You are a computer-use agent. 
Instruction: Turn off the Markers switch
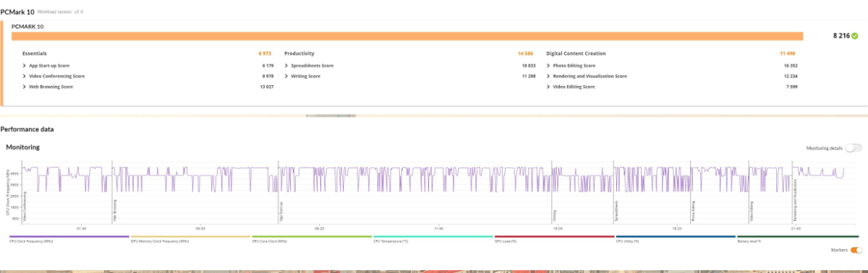point(856,250)
